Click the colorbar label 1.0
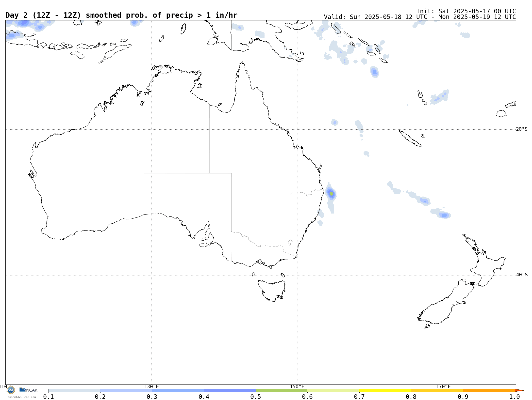The height and width of the screenshot is (400, 532). click(515, 397)
